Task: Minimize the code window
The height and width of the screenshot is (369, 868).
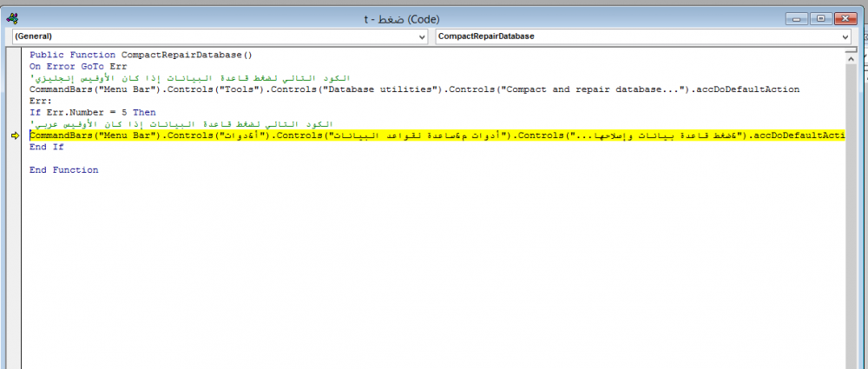Action: coord(795,16)
